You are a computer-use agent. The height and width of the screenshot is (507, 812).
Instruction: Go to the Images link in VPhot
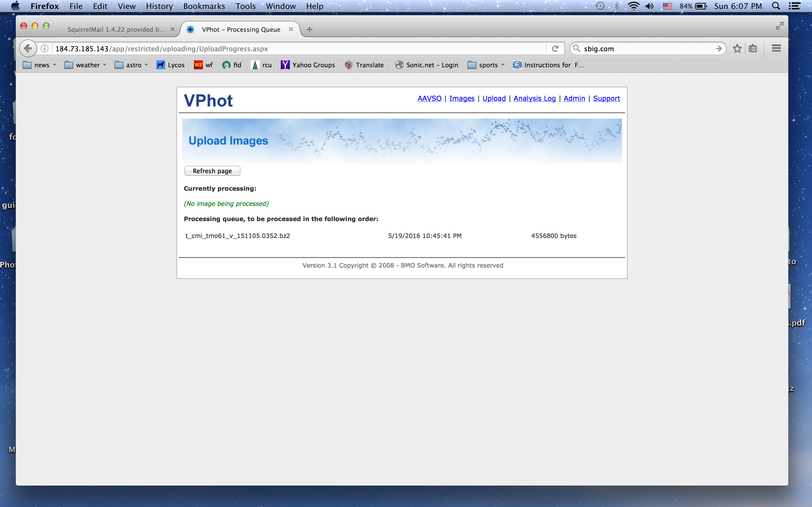462,98
